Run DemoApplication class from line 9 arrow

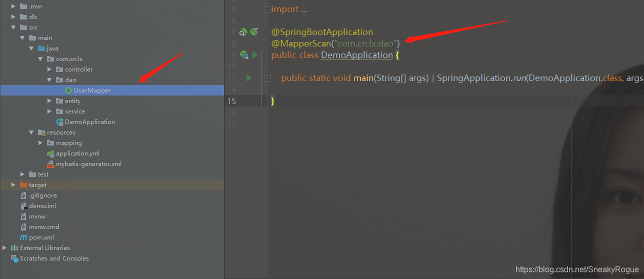254,55
